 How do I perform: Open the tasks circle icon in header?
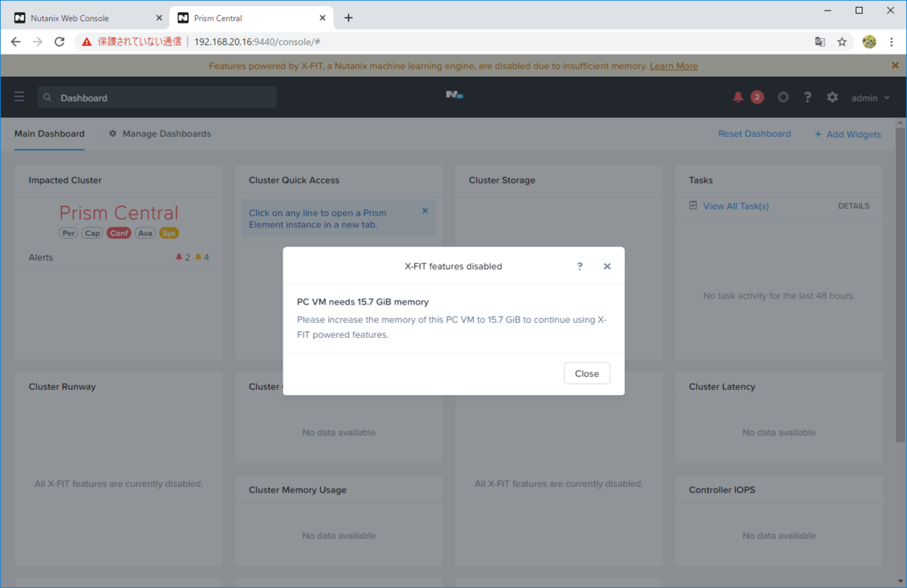point(783,97)
